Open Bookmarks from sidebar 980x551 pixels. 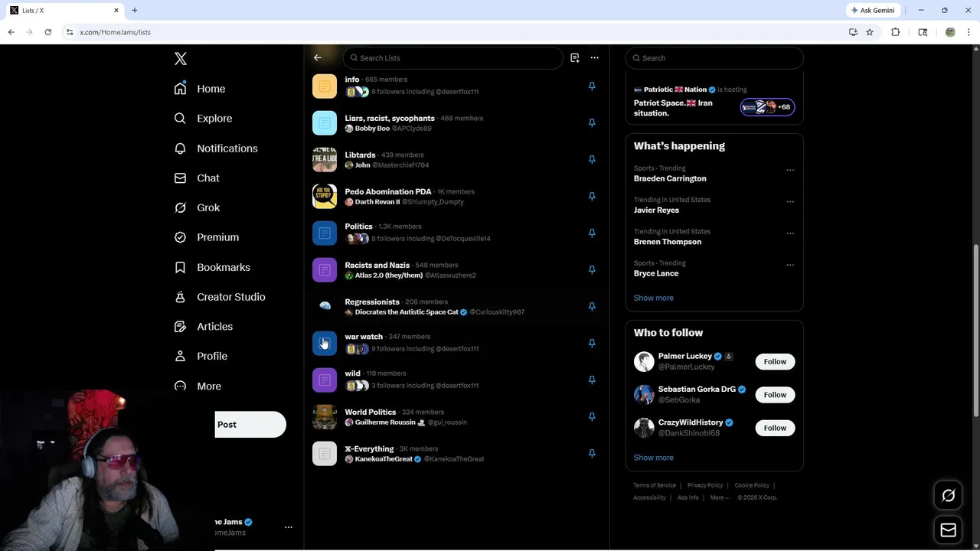click(212, 267)
